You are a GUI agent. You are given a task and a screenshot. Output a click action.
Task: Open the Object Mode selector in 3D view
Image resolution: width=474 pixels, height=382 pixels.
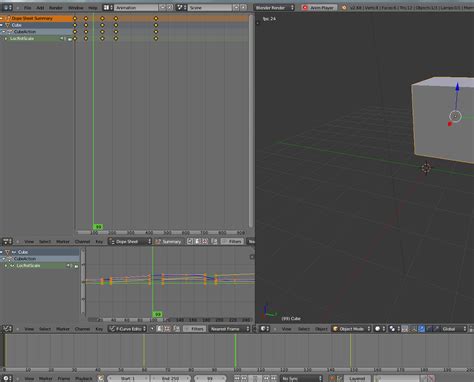(351, 329)
